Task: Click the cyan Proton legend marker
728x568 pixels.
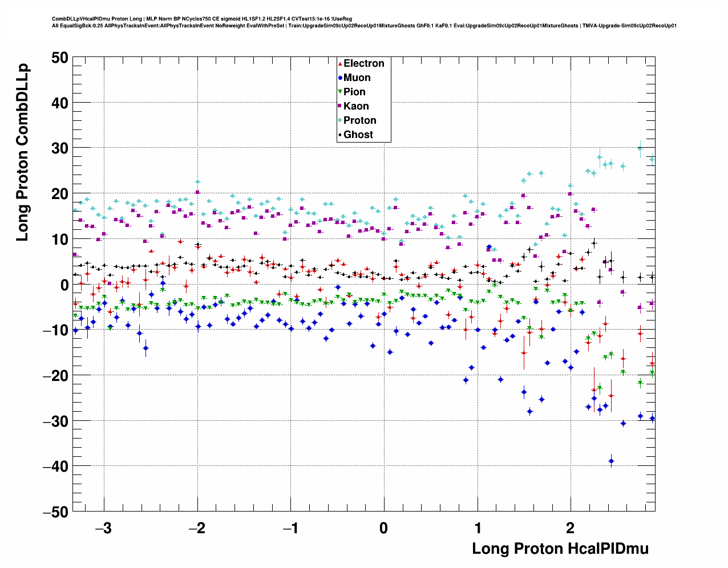Action: 340,120
